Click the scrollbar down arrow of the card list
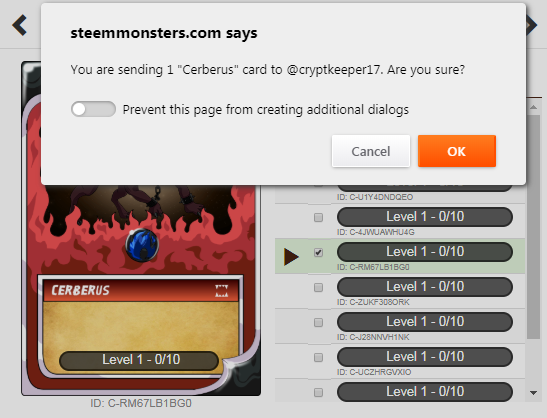The width and height of the screenshot is (547, 418). point(533,393)
